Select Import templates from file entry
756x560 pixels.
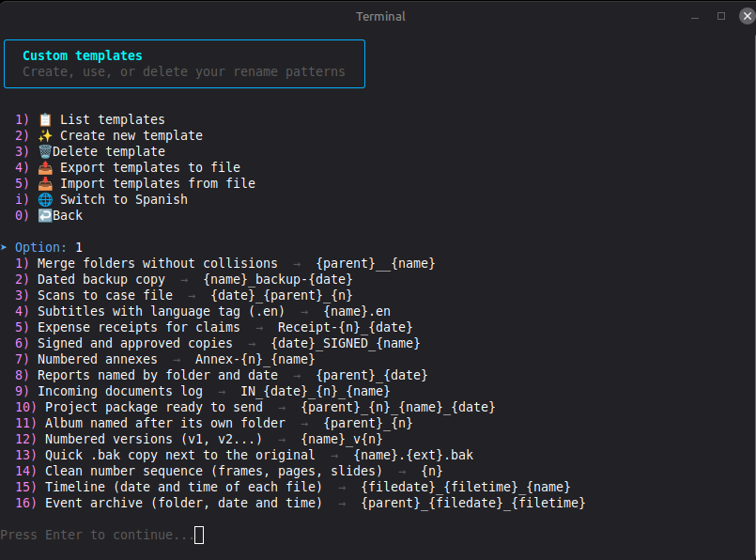click(x=135, y=183)
